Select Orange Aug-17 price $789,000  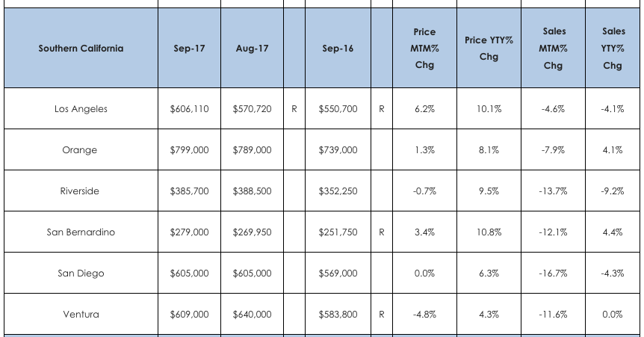252,150
